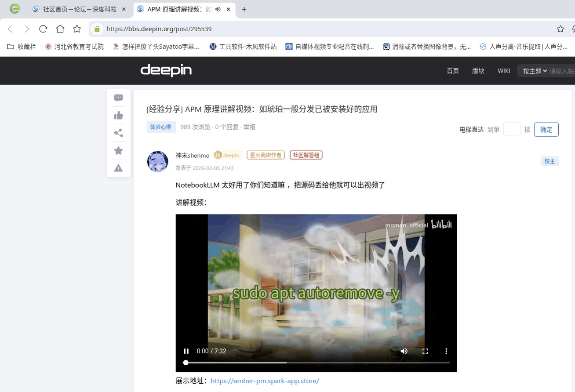Favorite the post with the star icon
Image resolution: width=575 pixels, height=392 pixels.
pyautogui.click(x=118, y=150)
